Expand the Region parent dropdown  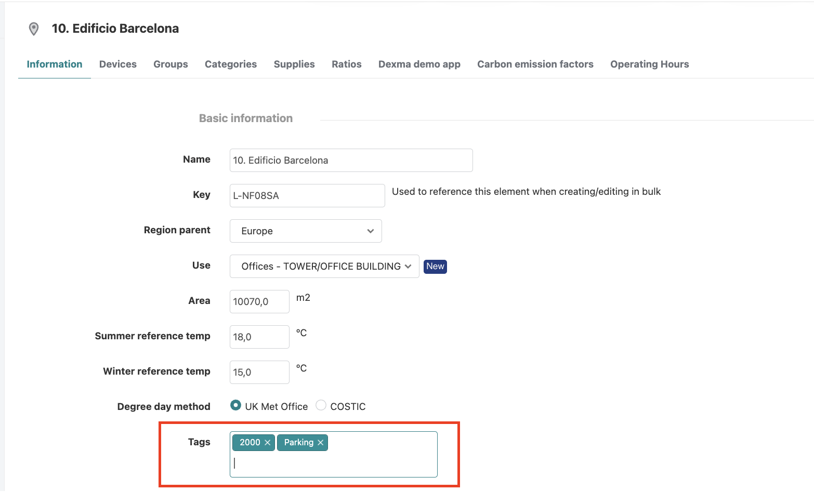pos(306,231)
